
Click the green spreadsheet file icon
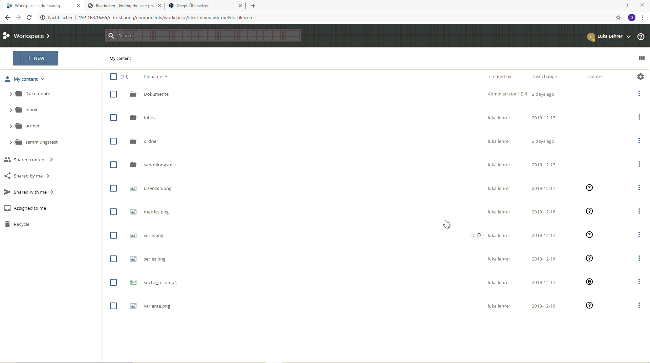[133, 282]
